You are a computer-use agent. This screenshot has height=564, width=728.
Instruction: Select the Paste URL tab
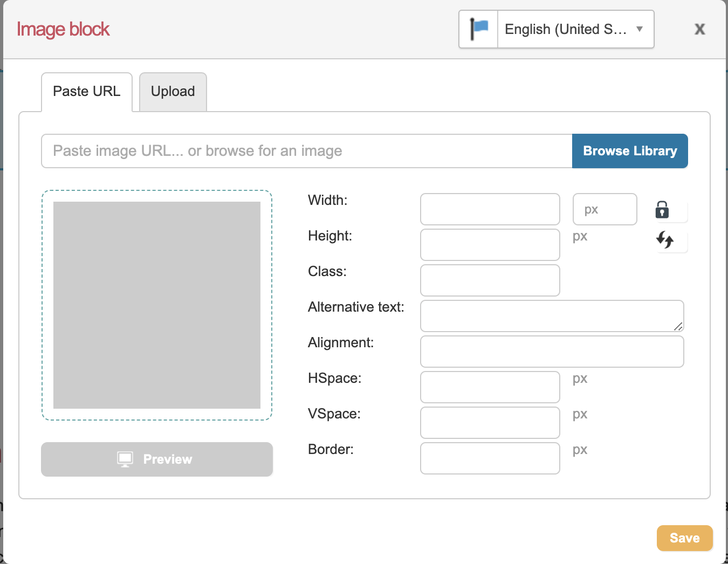(x=87, y=92)
